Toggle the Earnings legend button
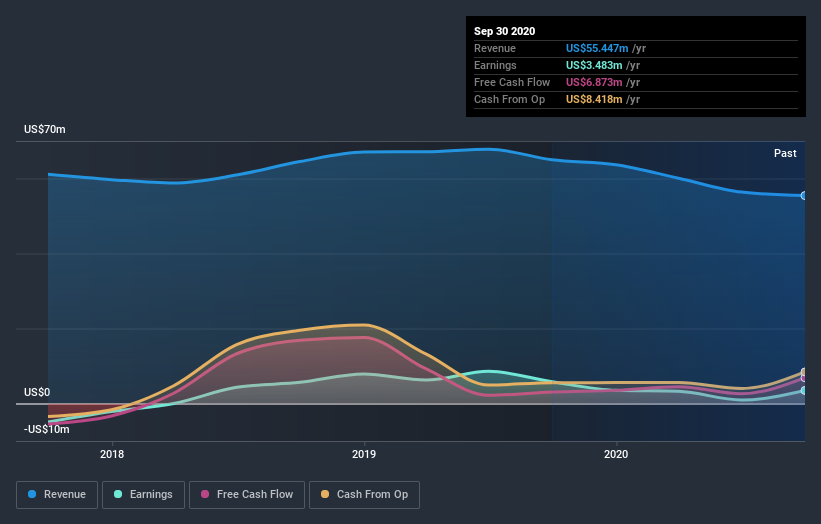Screen dimensions: 821x524 pyautogui.click(x=143, y=495)
